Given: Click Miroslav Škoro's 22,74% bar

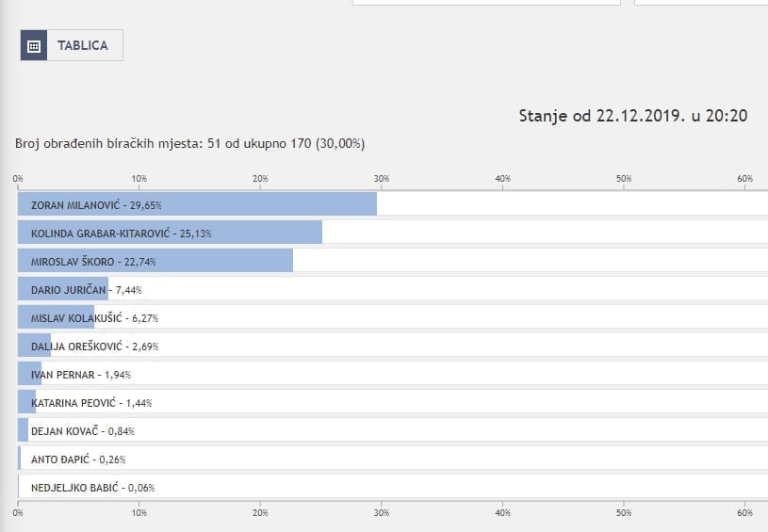Looking at the screenshot, I should point(155,261).
